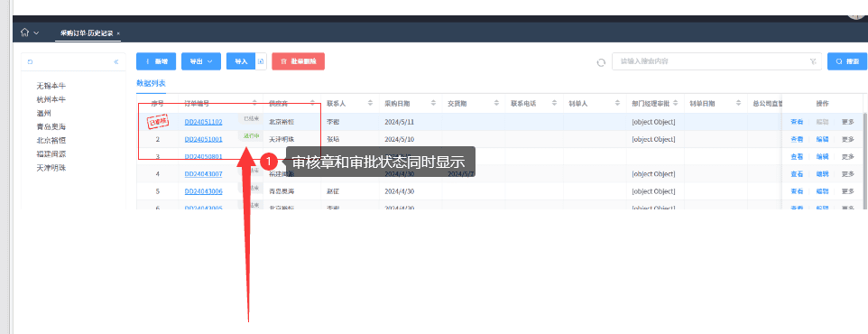
Task: Open order link DD24051001
Action: click(x=203, y=139)
